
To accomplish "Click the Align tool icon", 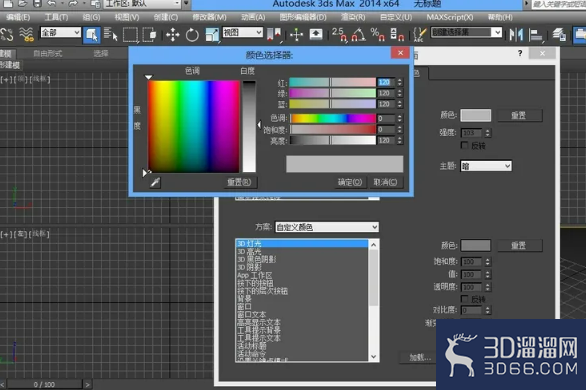I will click(x=536, y=35).
